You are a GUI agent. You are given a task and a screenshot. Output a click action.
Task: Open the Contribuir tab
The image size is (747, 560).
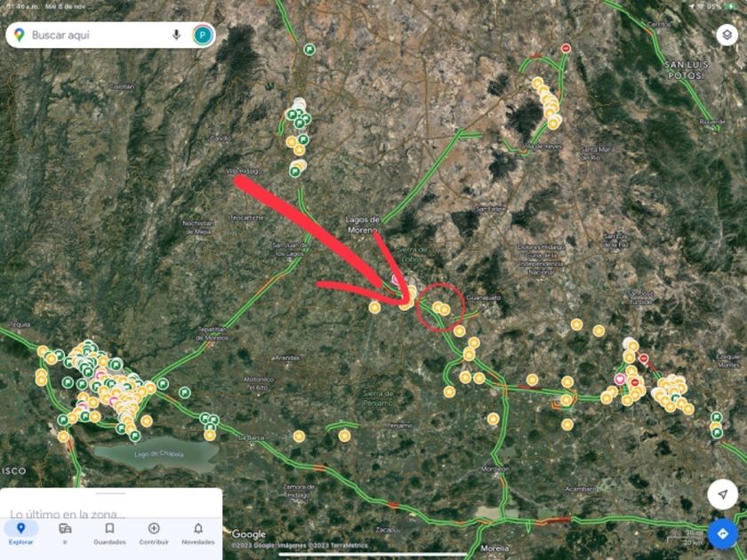tap(154, 532)
